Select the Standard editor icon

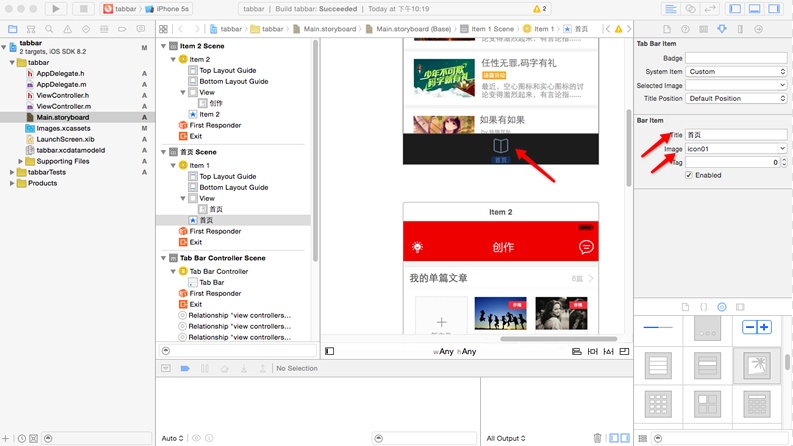point(671,9)
